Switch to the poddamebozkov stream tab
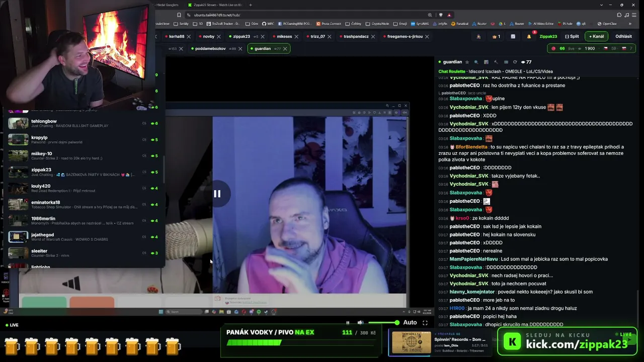This screenshot has width=644, height=362. click(210, 49)
